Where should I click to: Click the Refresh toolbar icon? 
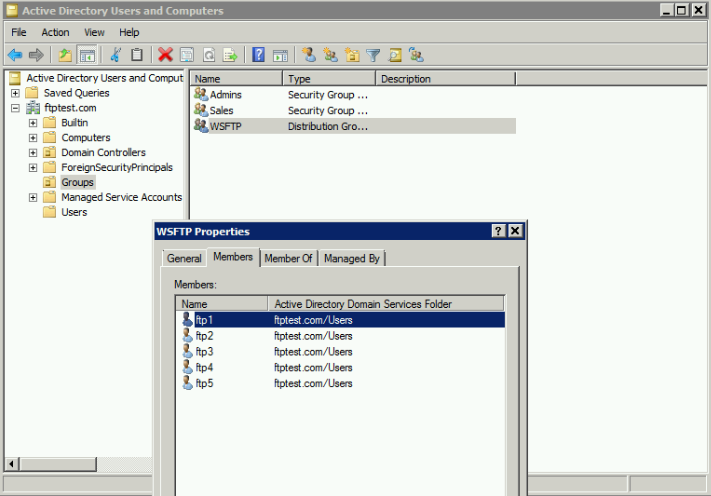tap(209, 55)
